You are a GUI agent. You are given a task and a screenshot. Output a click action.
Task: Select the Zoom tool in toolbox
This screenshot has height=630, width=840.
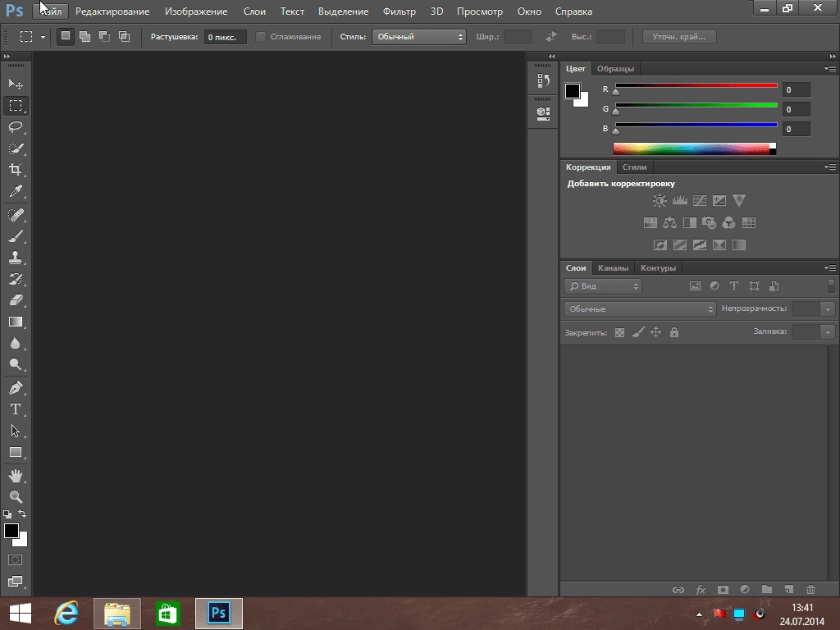pyautogui.click(x=16, y=496)
